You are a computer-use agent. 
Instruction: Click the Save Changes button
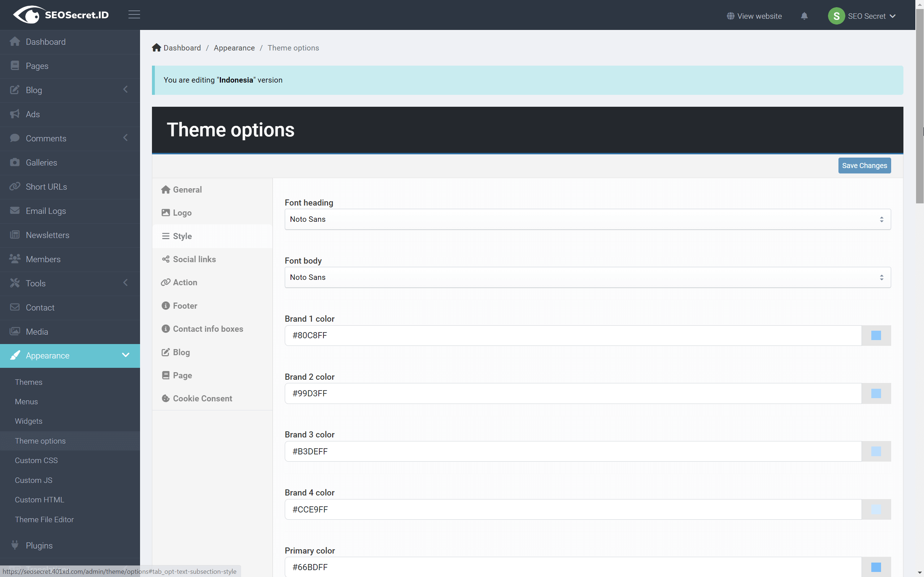(x=864, y=165)
